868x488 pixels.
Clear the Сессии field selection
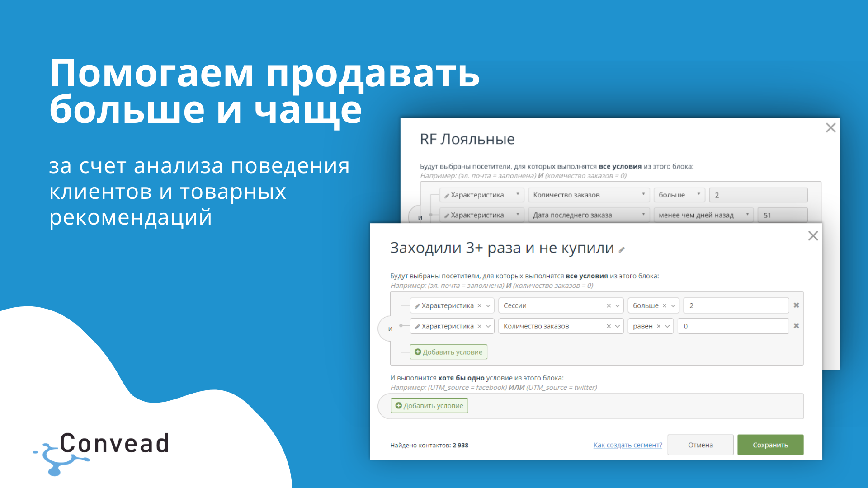pos(609,306)
